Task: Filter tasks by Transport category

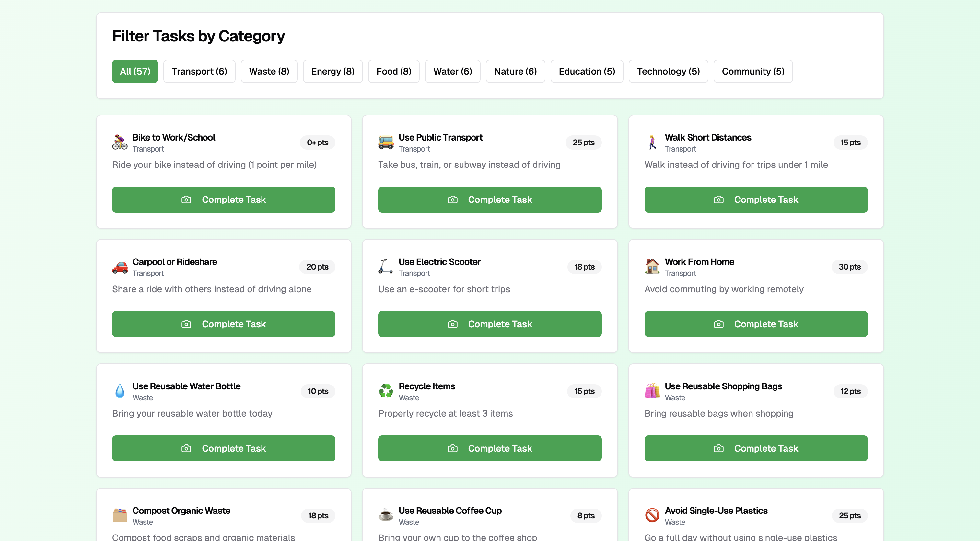Action: point(199,72)
